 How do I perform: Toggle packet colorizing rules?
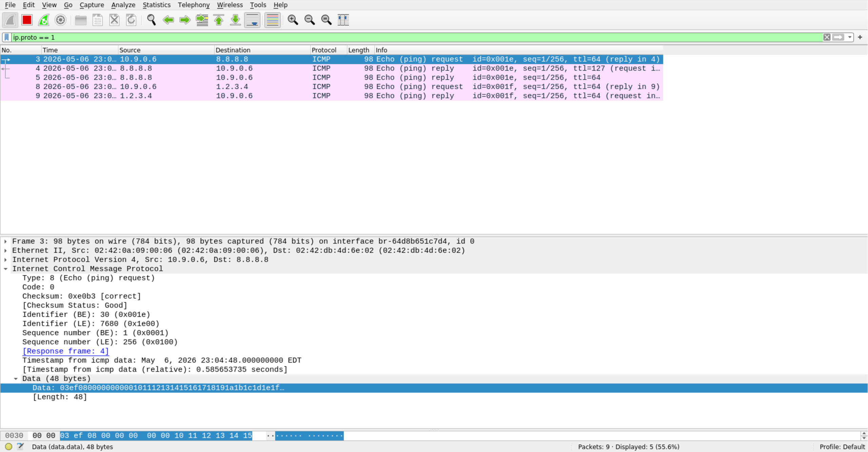pos(272,20)
